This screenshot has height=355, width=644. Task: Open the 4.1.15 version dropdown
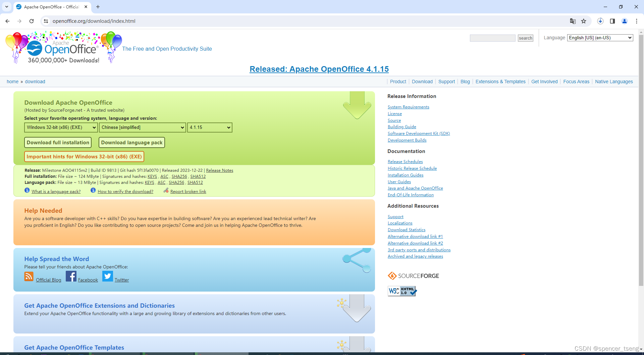[209, 127]
